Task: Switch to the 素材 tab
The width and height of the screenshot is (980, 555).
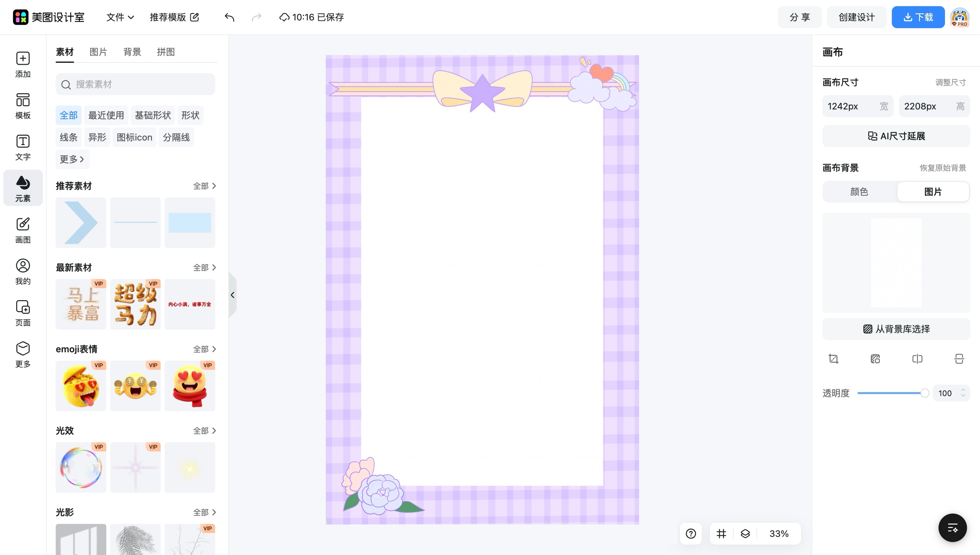Action: (x=64, y=52)
